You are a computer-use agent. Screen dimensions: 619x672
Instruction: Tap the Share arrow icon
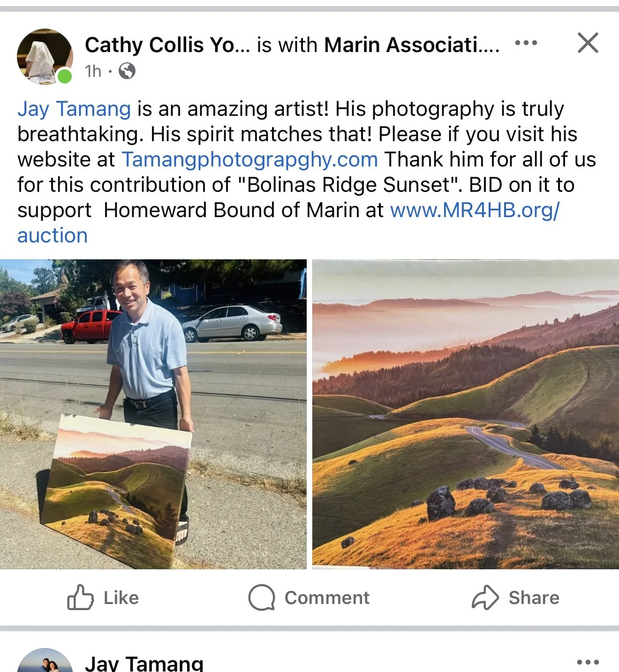tap(485, 597)
